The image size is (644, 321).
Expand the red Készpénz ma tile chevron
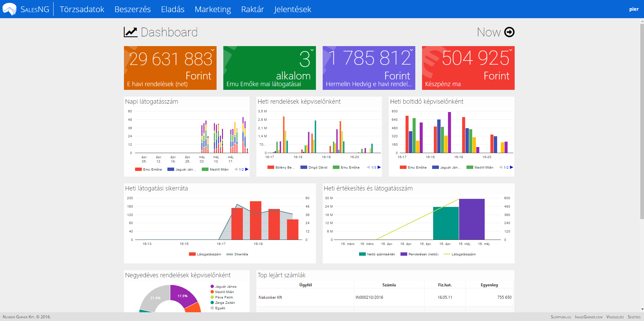pos(511,50)
